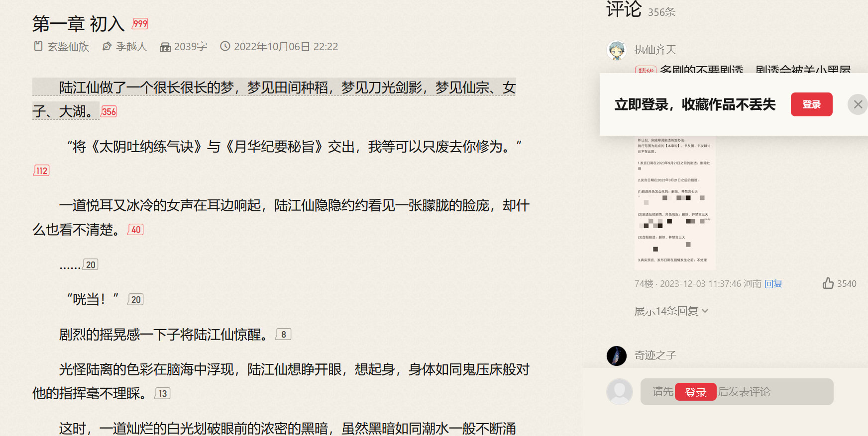Select the highlighted first paragraph 陆江仙做了一个很长很长的梦

point(274,99)
